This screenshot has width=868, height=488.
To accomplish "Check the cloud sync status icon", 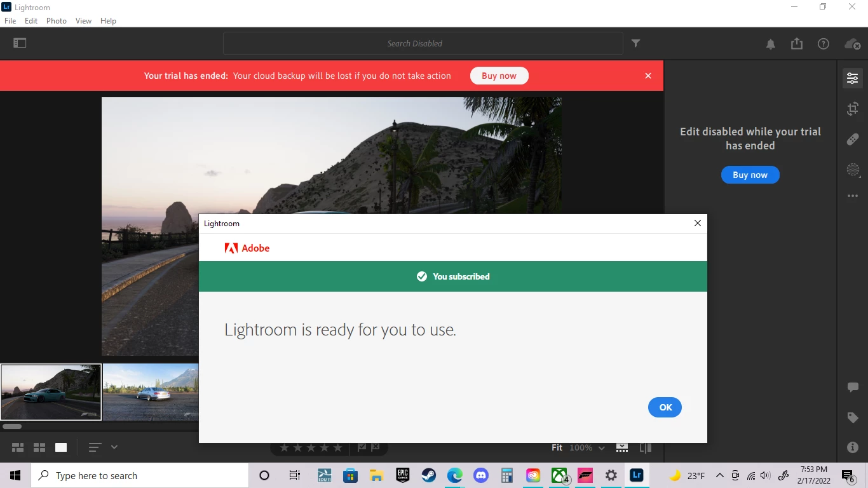I will (852, 44).
